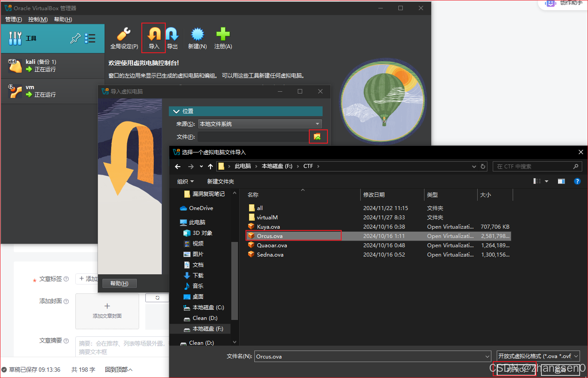Viewport: 588px width, 378px height.
Task: Go up one folder level
Action: pyautogui.click(x=210, y=167)
